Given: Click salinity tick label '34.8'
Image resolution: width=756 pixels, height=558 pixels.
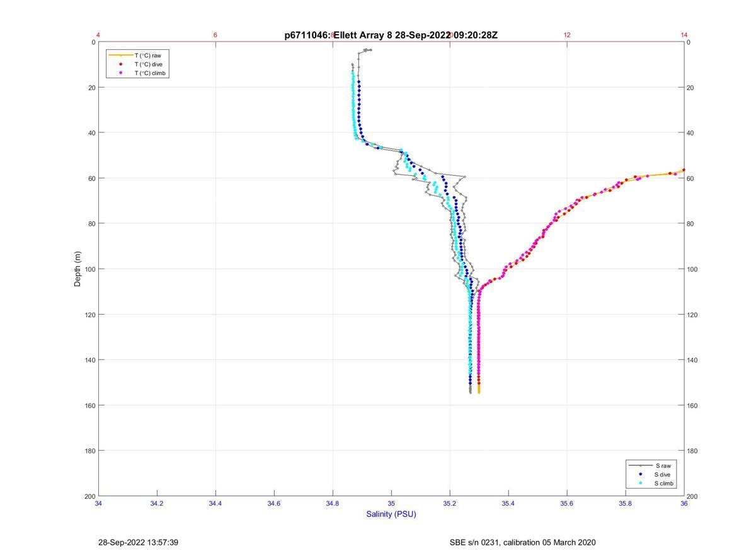Looking at the screenshot, I should pos(333,503).
